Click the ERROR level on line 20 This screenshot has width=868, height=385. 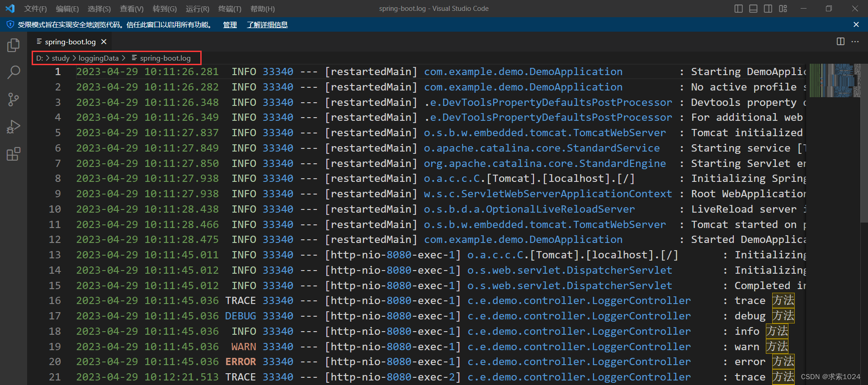click(x=241, y=361)
